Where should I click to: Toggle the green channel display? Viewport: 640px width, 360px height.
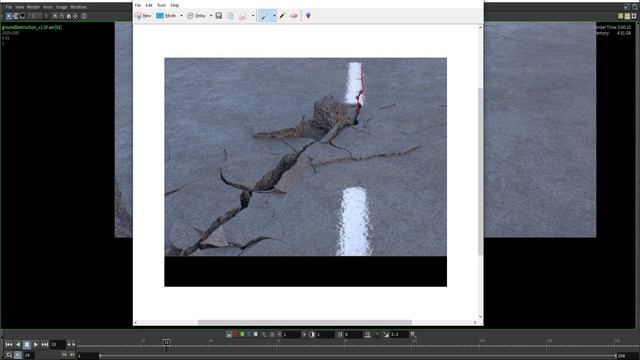tap(242, 334)
